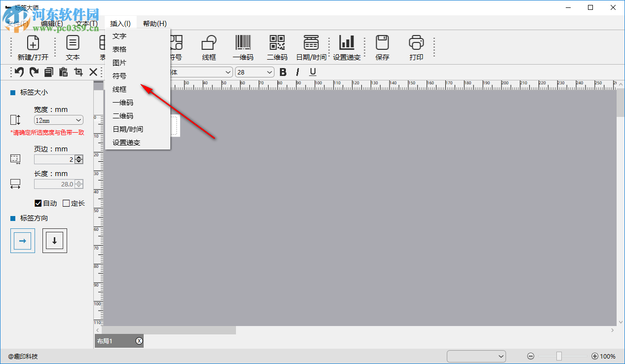This screenshot has width=625, height=364.
Task: Open the label width 12mm dropdown
Action: tap(59, 120)
